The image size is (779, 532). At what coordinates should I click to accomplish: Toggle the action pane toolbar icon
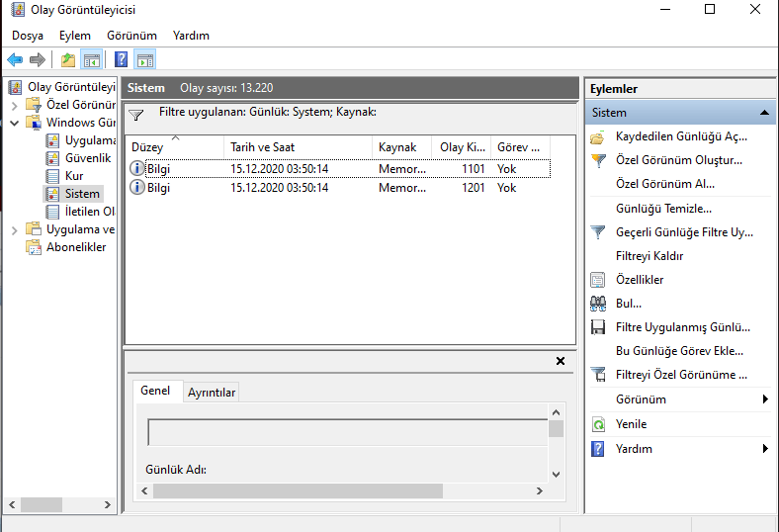click(x=145, y=60)
